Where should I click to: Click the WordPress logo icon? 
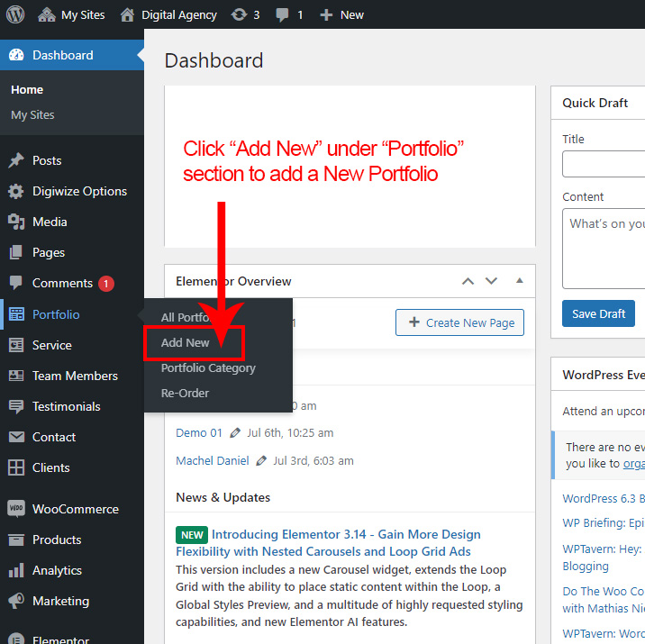click(17, 14)
